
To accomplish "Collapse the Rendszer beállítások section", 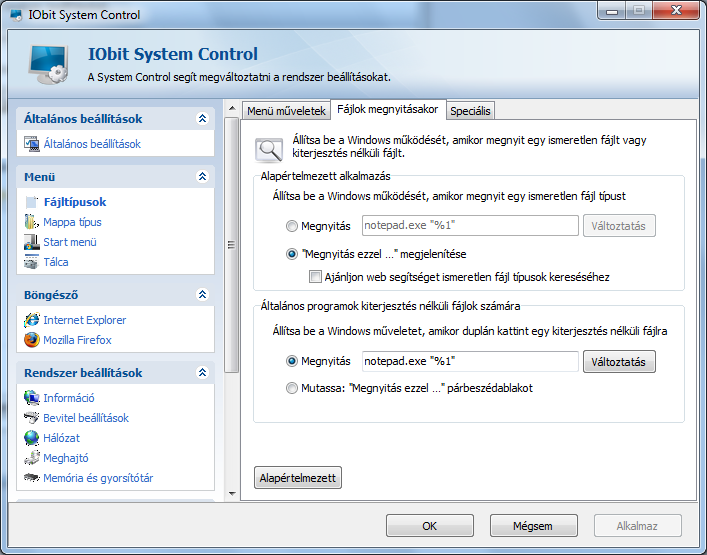I will click(x=202, y=372).
